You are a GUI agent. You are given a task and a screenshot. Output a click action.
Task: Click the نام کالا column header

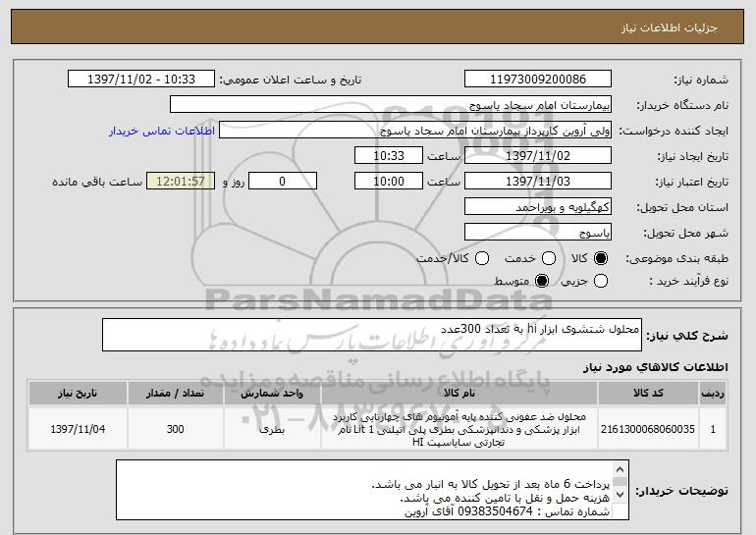pos(459,394)
